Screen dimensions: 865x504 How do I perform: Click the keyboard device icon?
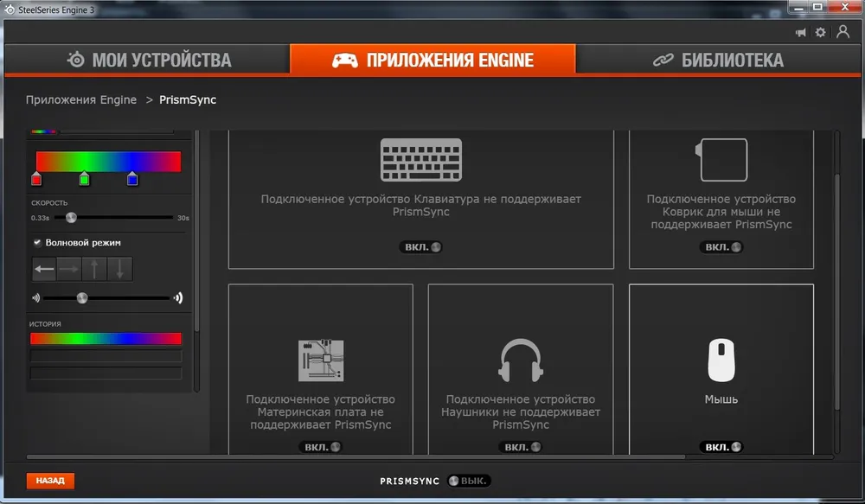click(421, 160)
